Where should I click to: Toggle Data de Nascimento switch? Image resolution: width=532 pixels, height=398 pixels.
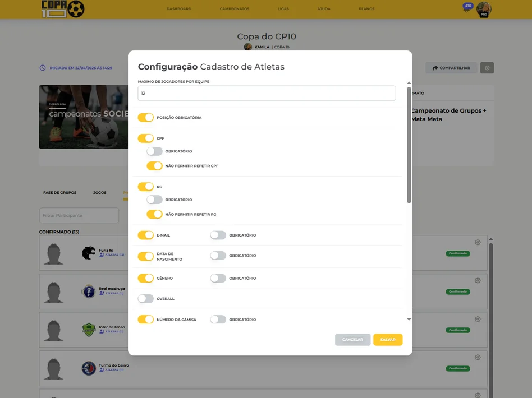[145, 256]
